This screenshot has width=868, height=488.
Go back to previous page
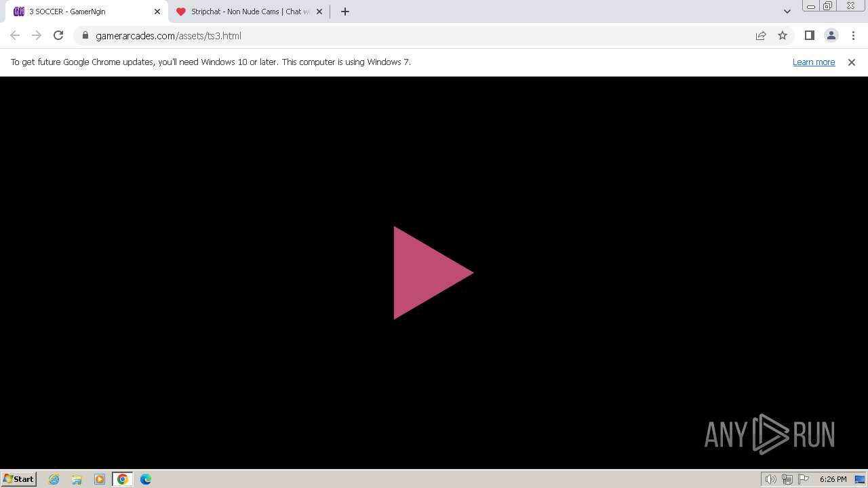15,35
